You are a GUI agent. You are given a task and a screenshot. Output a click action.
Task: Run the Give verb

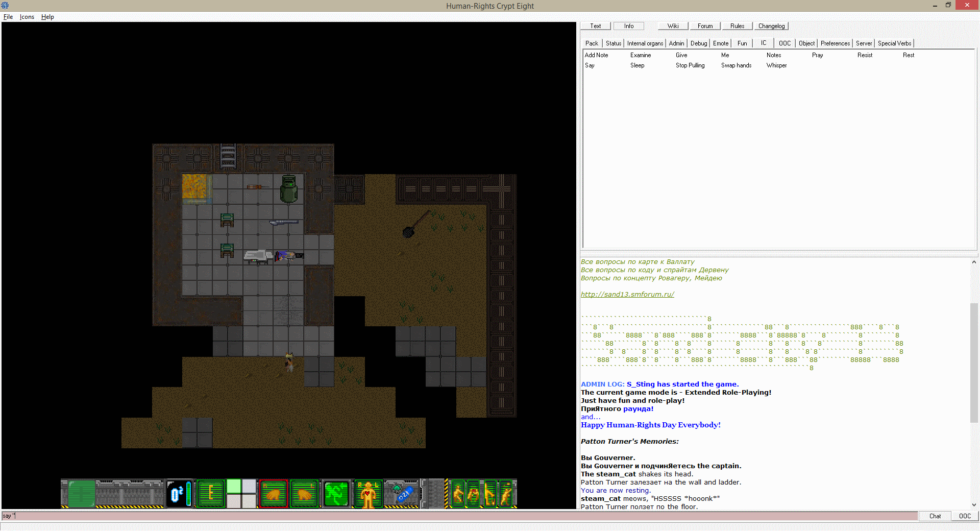(681, 55)
